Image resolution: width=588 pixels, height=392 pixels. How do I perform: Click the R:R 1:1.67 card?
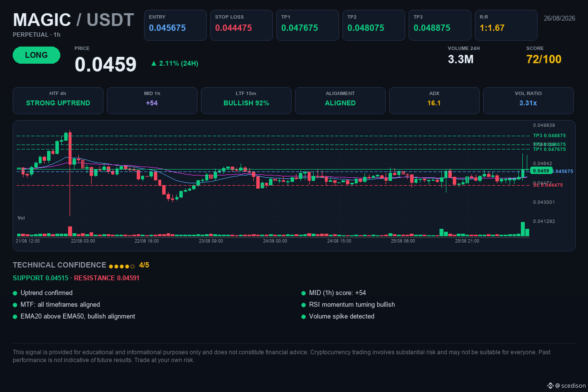point(506,25)
